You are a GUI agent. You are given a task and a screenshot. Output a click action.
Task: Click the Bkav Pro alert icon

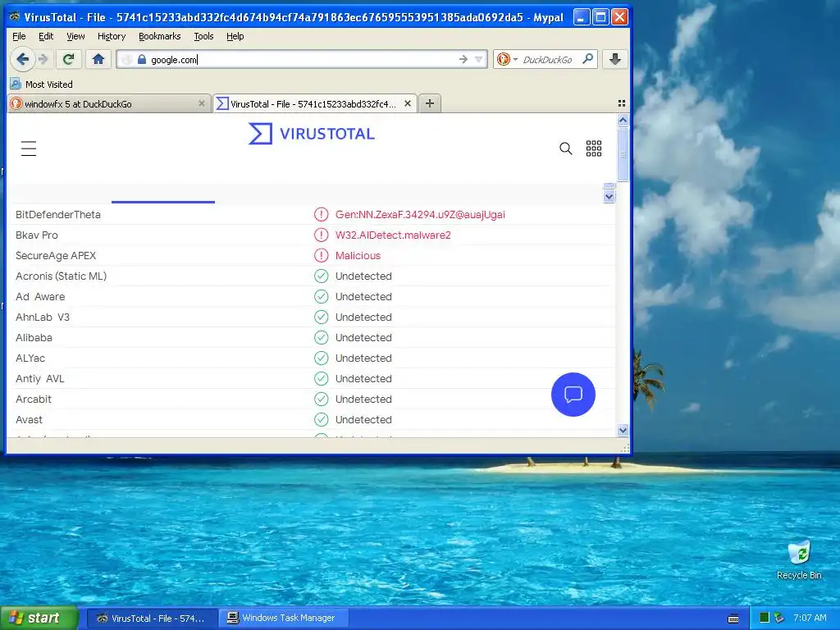point(321,235)
